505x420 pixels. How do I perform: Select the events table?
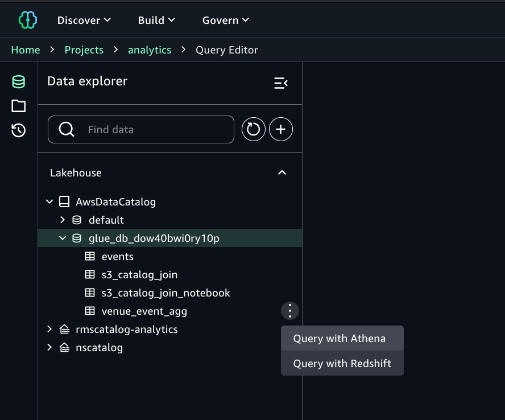pyautogui.click(x=118, y=257)
